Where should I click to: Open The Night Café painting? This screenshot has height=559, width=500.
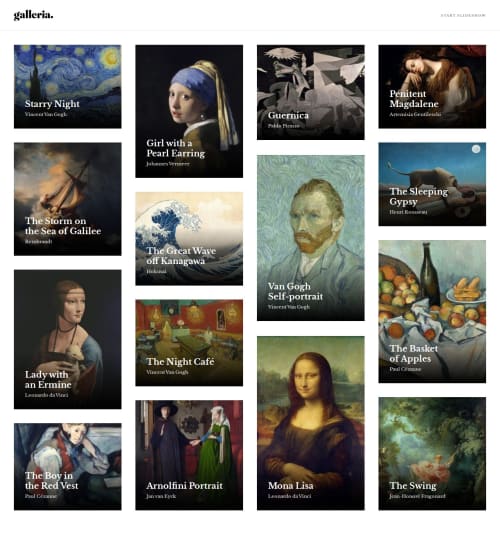point(189,343)
